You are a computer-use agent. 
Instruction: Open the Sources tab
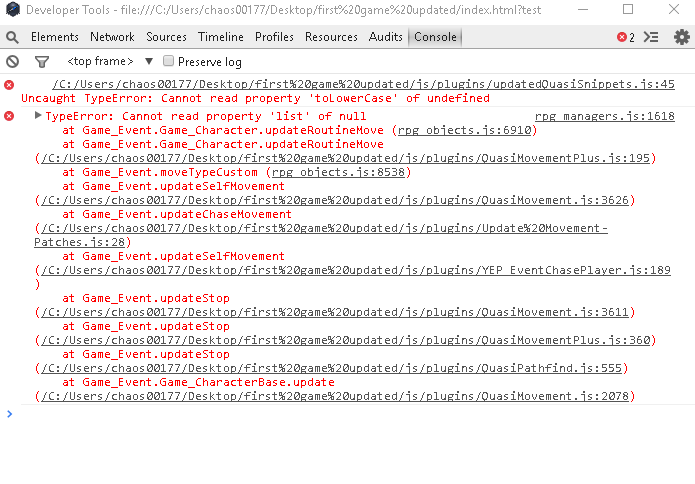point(166,37)
